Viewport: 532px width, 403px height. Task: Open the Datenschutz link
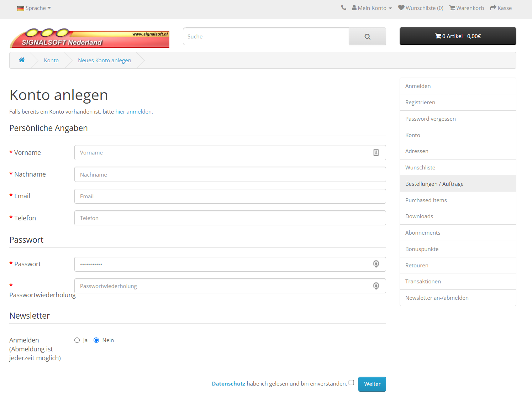coord(228,384)
